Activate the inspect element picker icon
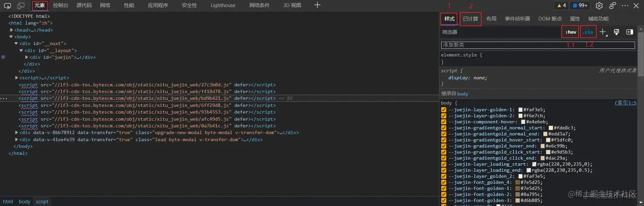This screenshot has height=206, width=644. (7, 6)
